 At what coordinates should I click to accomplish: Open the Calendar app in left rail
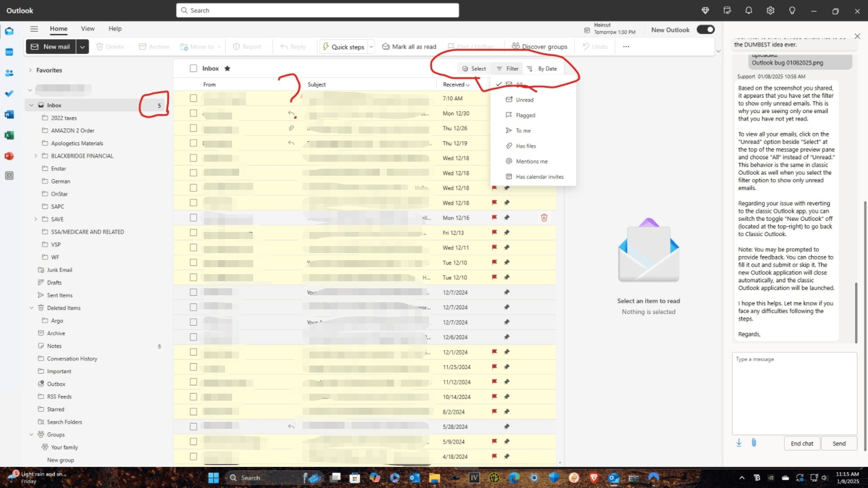9,52
